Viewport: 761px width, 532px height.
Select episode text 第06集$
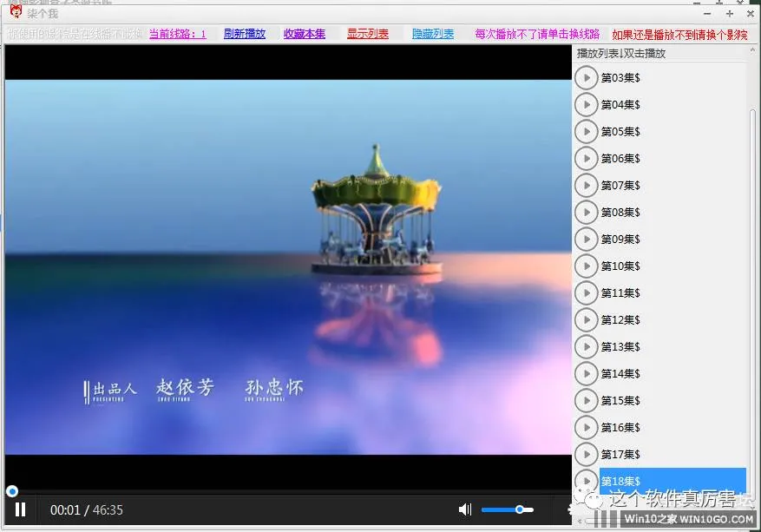(620, 158)
